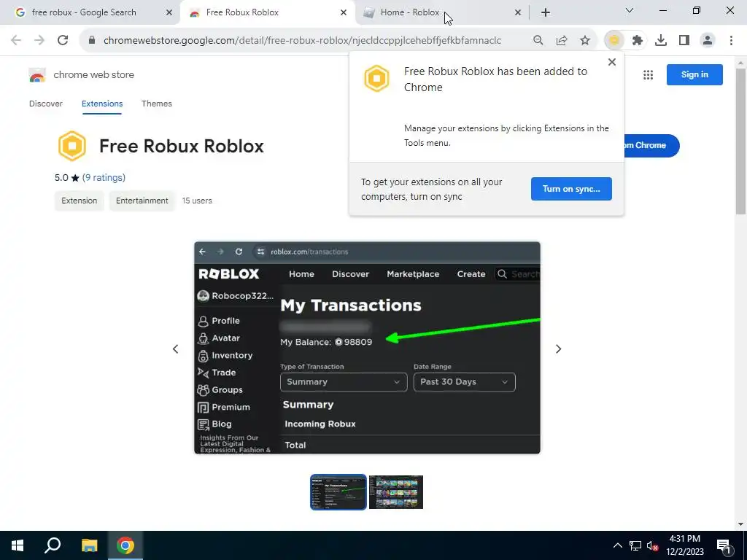Click the Remove from Chrome button

pos(651,146)
